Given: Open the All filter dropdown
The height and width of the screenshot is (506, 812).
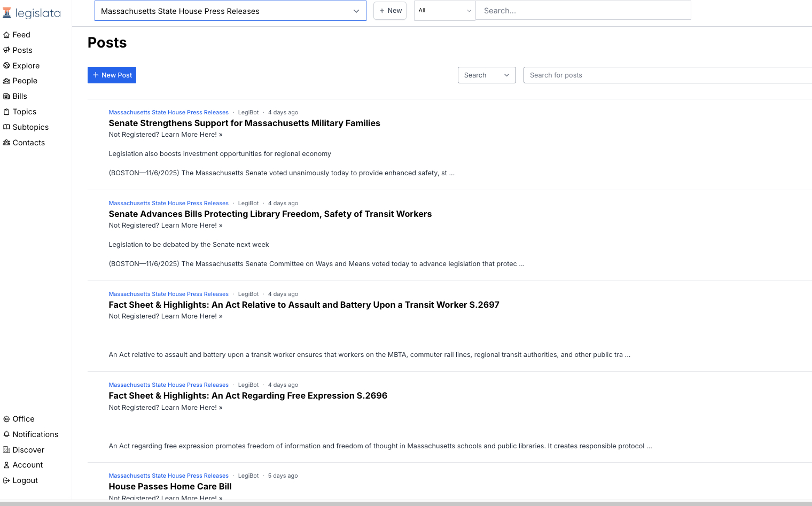Looking at the screenshot, I should [x=444, y=11].
